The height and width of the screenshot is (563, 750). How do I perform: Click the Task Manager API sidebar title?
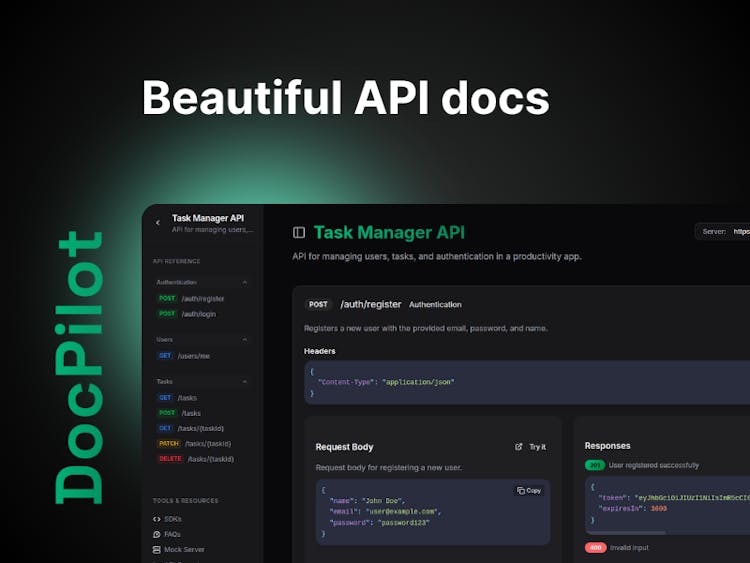(208, 218)
